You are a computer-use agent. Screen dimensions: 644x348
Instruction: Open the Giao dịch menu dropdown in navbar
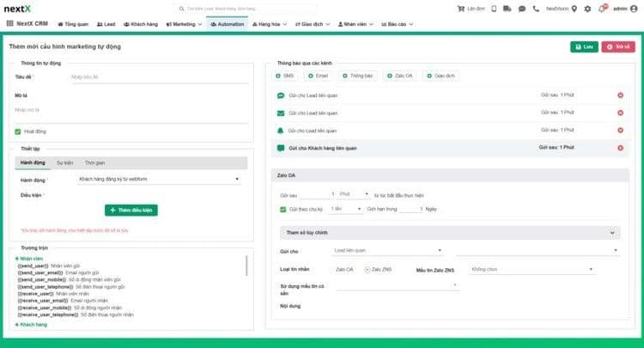313,24
